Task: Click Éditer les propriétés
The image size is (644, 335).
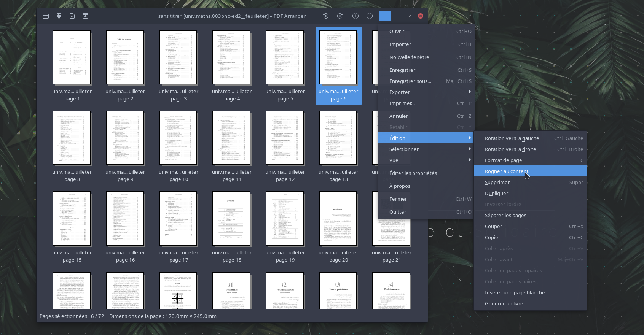Action: pos(413,173)
